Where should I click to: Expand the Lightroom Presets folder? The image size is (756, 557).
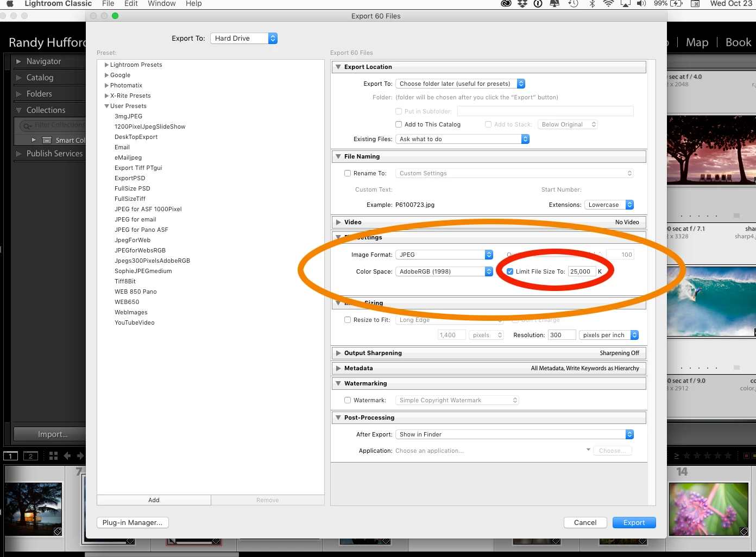(x=107, y=65)
